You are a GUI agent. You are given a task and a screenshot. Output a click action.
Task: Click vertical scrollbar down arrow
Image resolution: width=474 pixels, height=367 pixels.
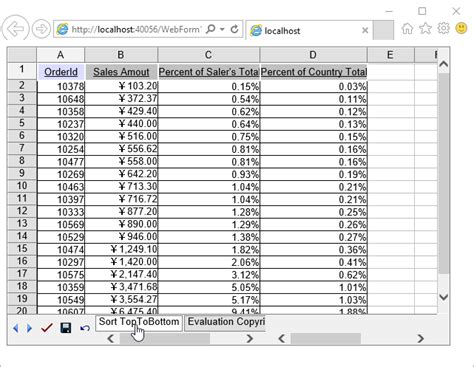coord(443,297)
